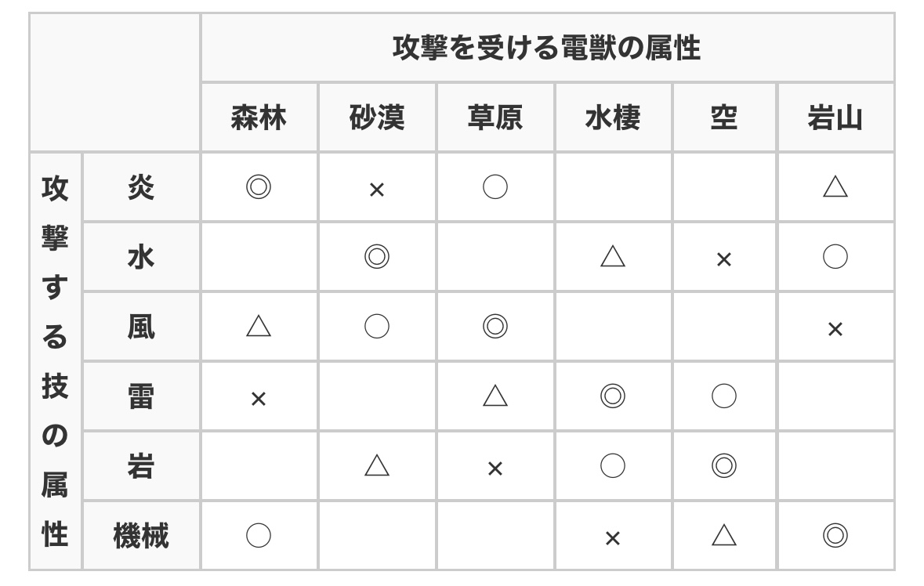
Task: Click the double circle for 水 against 砂漠
Action: tap(377, 257)
